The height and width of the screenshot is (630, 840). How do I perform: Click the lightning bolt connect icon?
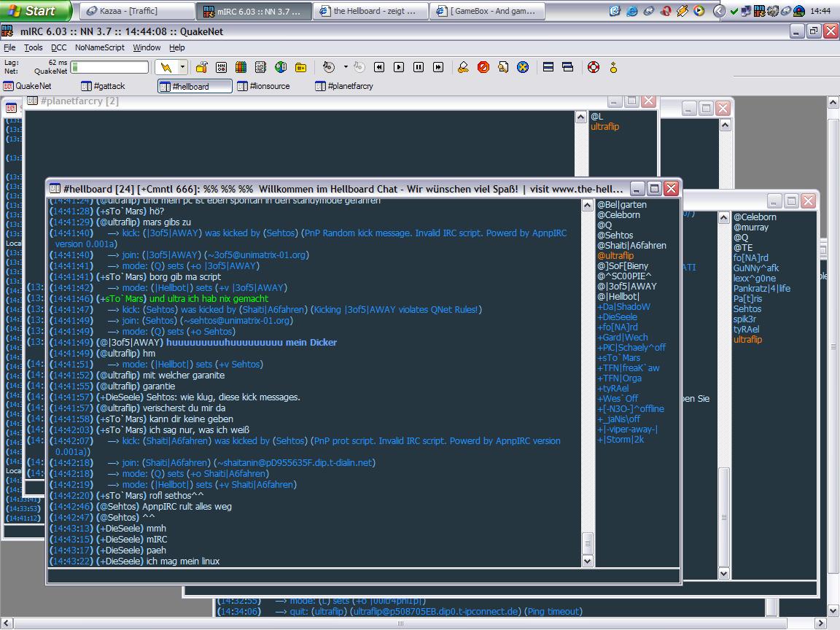167,67
